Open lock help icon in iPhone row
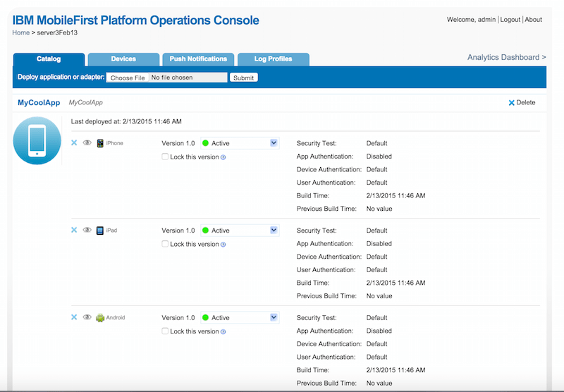 (223, 157)
